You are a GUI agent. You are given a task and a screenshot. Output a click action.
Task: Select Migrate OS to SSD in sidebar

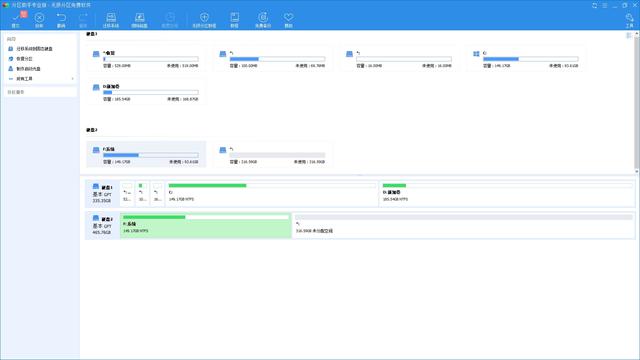[x=41, y=49]
